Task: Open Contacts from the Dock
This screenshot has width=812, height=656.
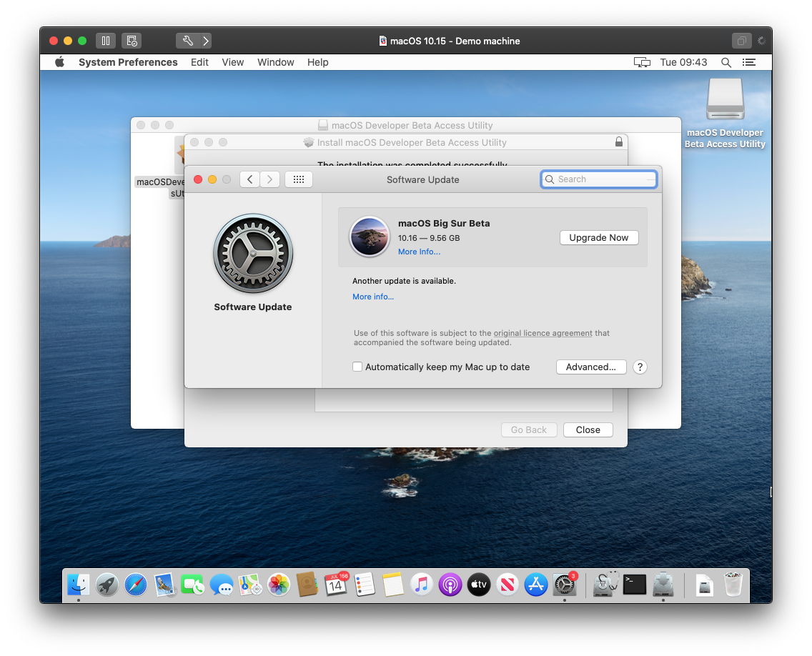Action: tap(307, 585)
